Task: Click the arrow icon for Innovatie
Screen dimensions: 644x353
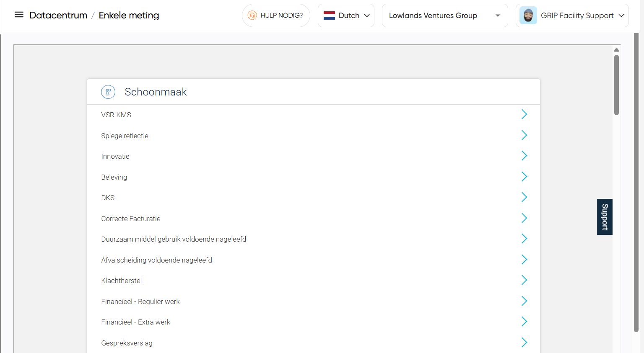Action: click(x=524, y=156)
